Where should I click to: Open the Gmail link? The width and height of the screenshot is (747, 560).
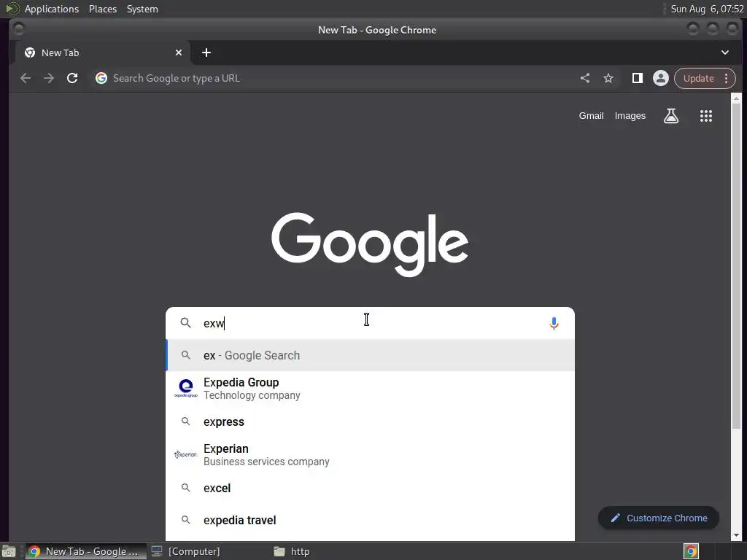(x=591, y=116)
